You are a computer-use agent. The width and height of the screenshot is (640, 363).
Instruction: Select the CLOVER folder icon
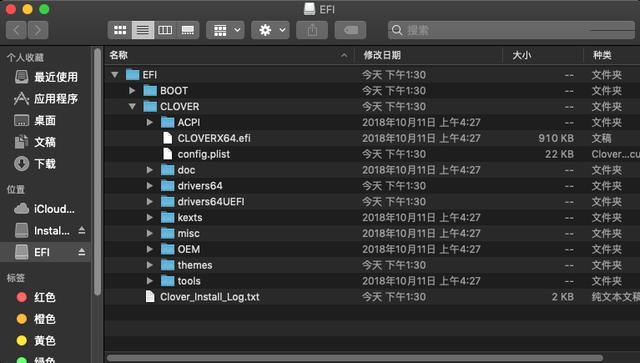pyautogui.click(x=150, y=107)
